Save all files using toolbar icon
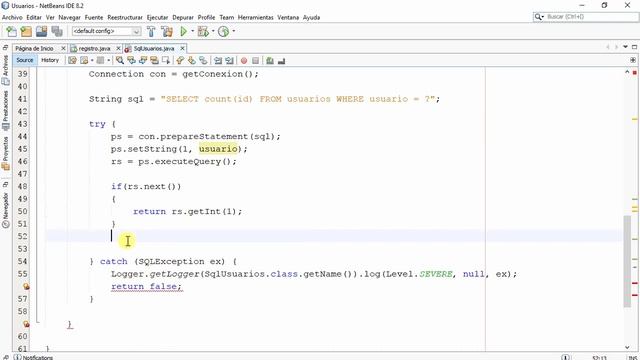 [57, 31]
